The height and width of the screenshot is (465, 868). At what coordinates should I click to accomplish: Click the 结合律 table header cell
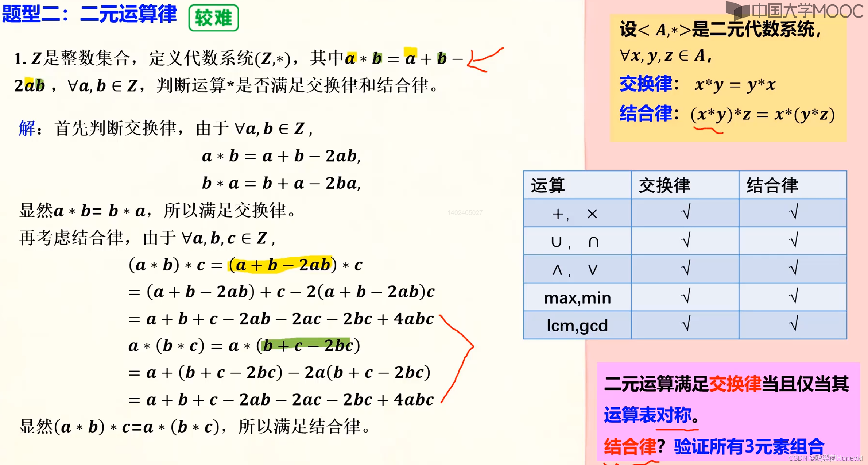[793, 185]
